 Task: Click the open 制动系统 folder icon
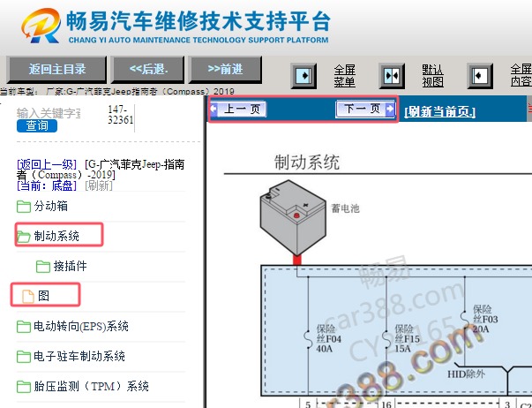click(24, 236)
